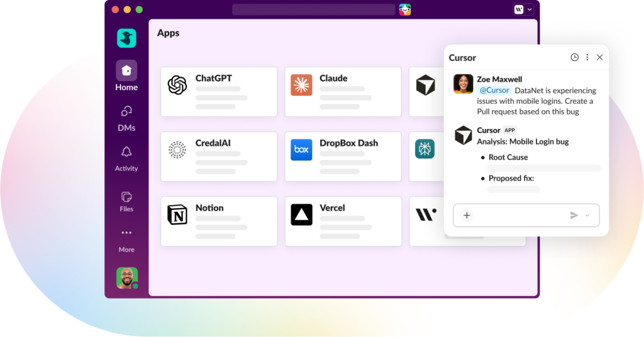Click the colorful face icon beside search bar
This screenshot has width=644, height=337.
(405, 9)
